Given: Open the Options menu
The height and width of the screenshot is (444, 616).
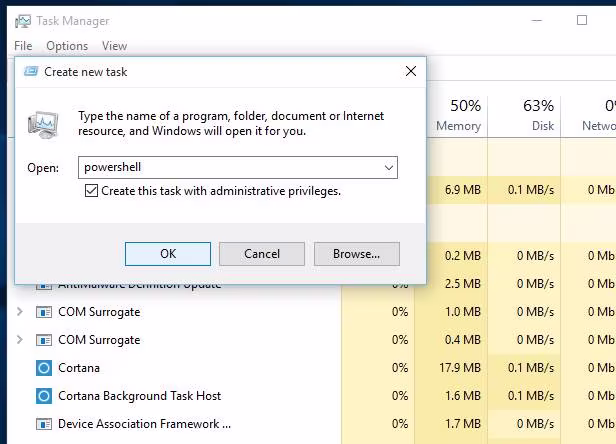Looking at the screenshot, I should (67, 46).
